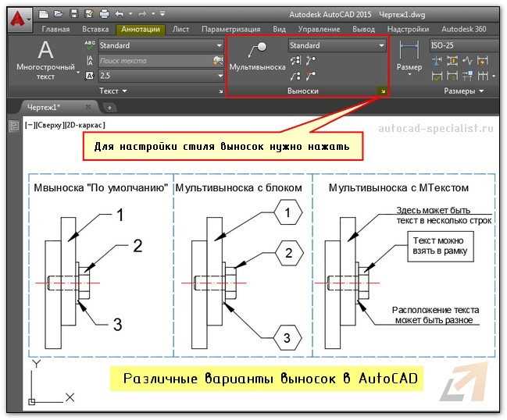
Task: Click the [Сверху] view control
Action: tap(48, 126)
